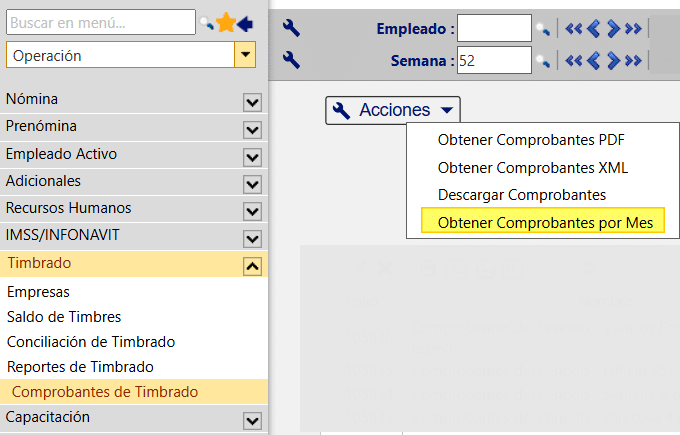This screenshot has height=435, width=680.
Task: Collapse the Timbrado menu section
Action: [252, 265]
